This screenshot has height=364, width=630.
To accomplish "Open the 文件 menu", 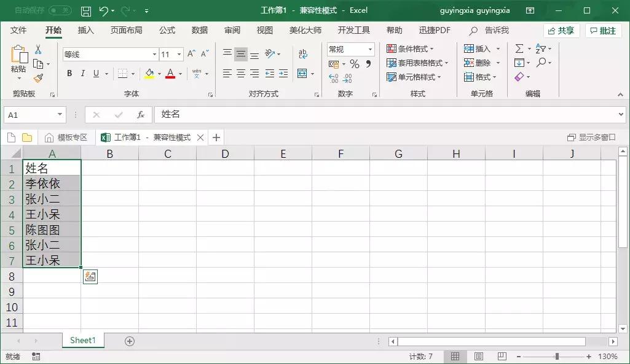I will pyautogui.click(x=19, y=29).
